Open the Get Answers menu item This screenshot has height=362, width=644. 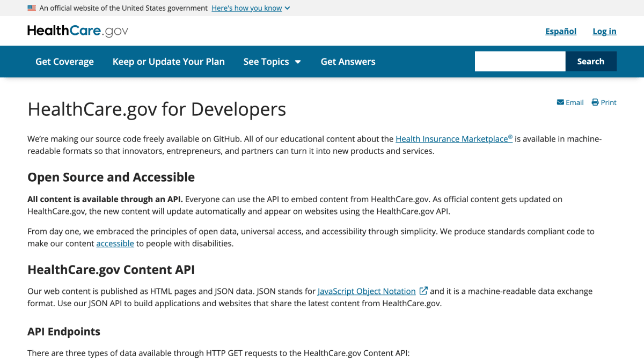[x=348, y=62]
